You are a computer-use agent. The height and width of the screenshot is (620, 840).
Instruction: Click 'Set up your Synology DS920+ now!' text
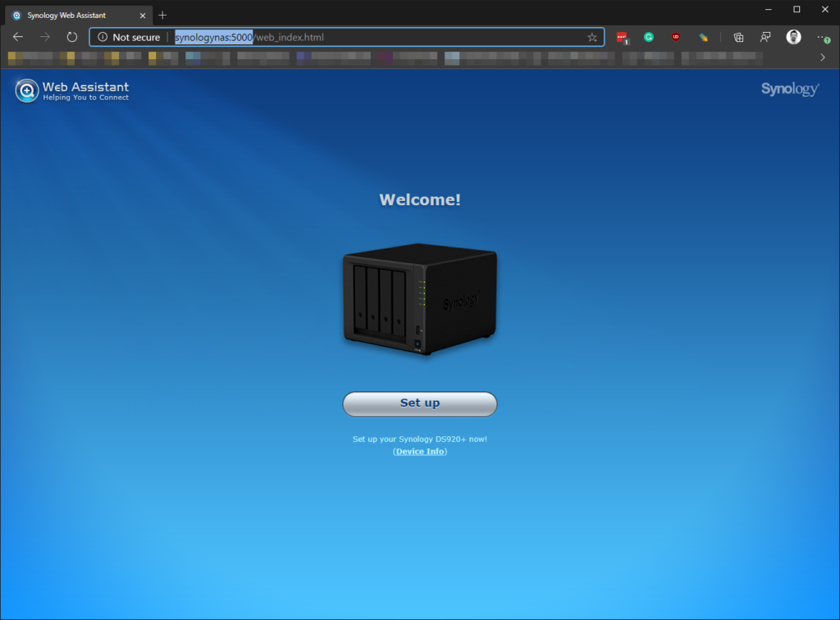point(420,439)
